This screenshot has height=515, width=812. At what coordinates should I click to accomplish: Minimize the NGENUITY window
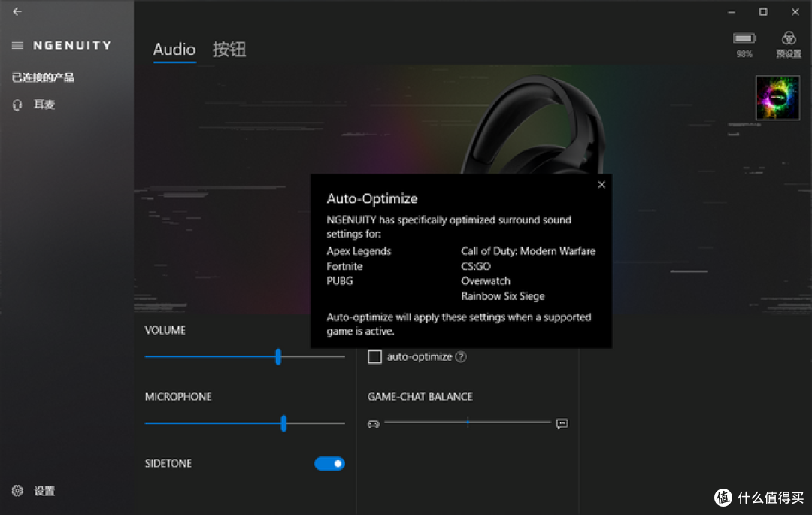732,12
